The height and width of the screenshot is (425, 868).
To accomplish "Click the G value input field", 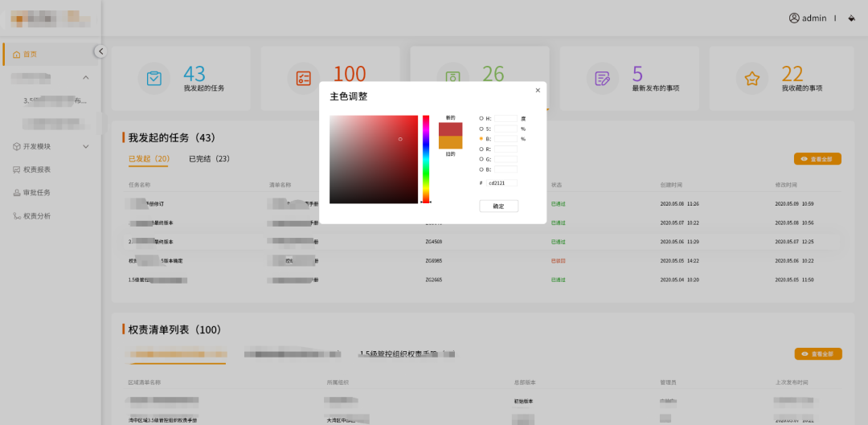I will pyautogui.click(x=506, y=159).
